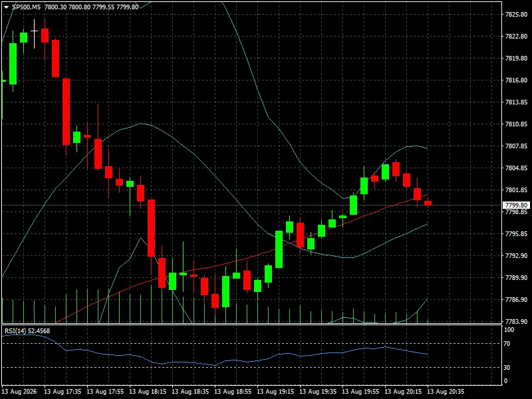Click the 13 Aug 2026 date label

[19, 391]
